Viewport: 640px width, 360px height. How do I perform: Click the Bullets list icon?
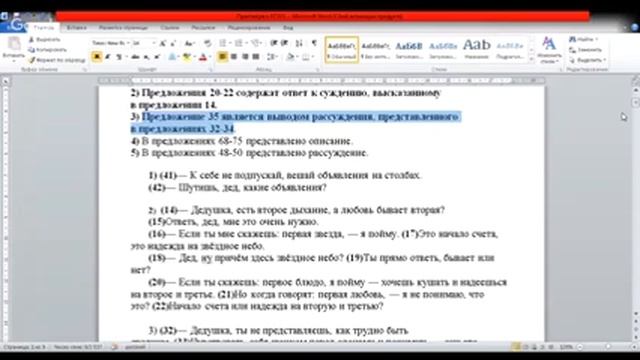click(223, 43)
